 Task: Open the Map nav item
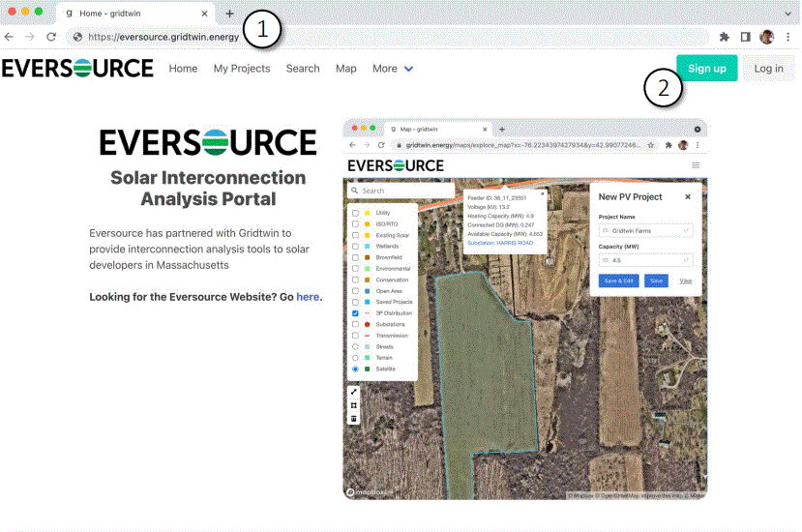click(x=345, y=69)
